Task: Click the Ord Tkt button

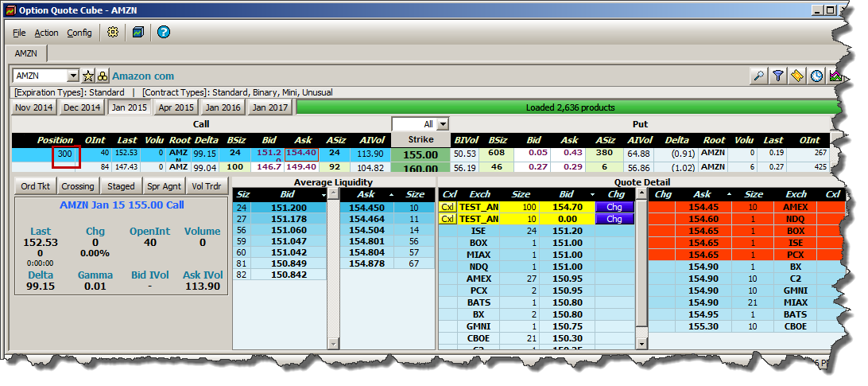Action: tap(35, 186)
